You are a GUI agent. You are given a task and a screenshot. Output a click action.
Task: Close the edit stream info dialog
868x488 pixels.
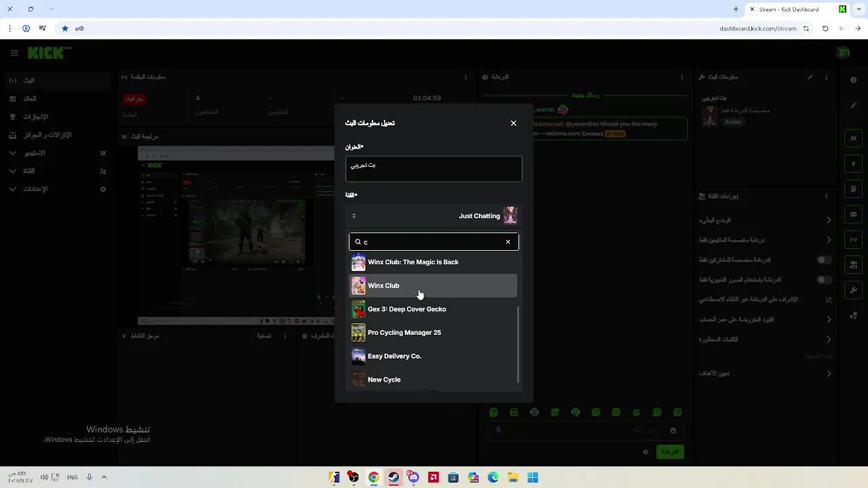click(513, 123)
